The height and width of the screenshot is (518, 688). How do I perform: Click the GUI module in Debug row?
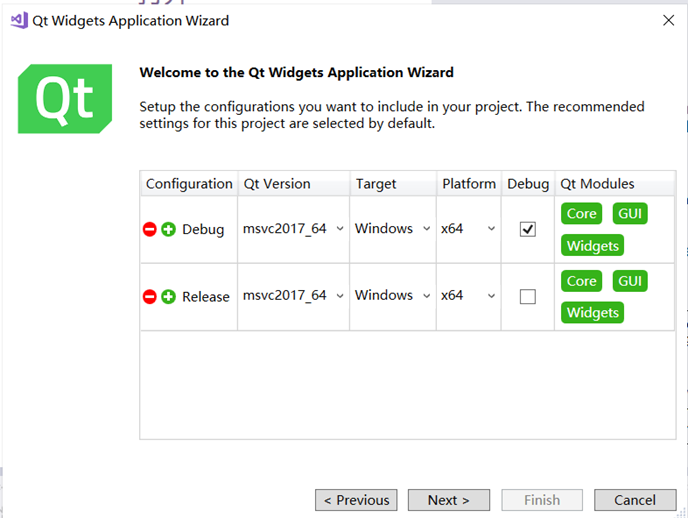coord(630,214)
